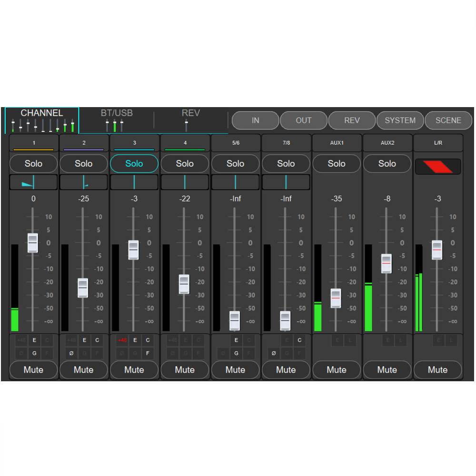Select the channel 4 name header
476x476 pixels.
185,143
